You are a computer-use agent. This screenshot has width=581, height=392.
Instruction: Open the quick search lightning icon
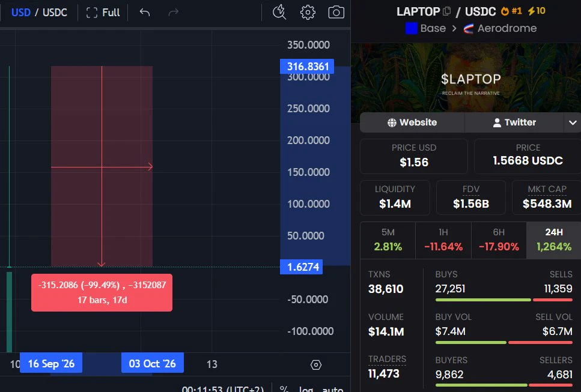279,12
